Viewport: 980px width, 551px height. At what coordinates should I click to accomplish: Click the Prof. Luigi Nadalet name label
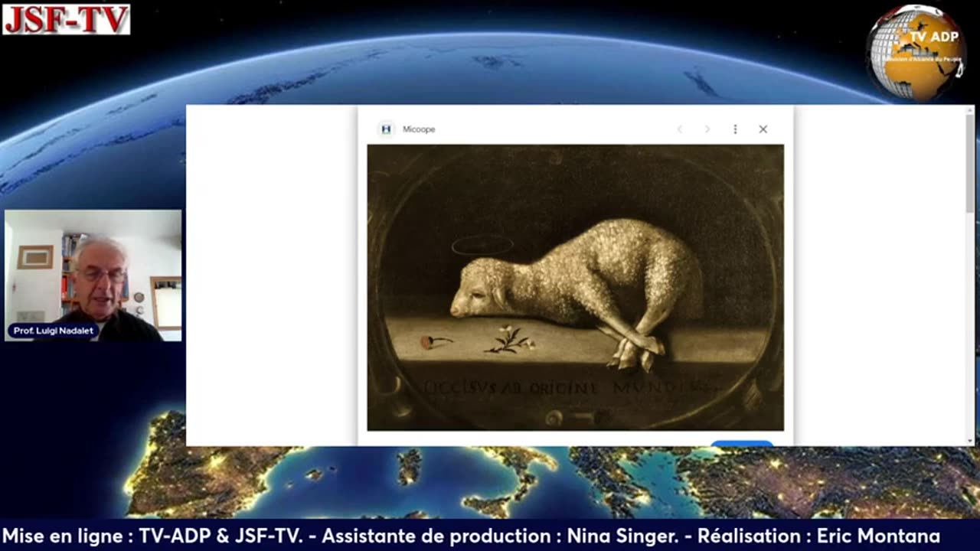pyautogui.click(x=54, y=331)
